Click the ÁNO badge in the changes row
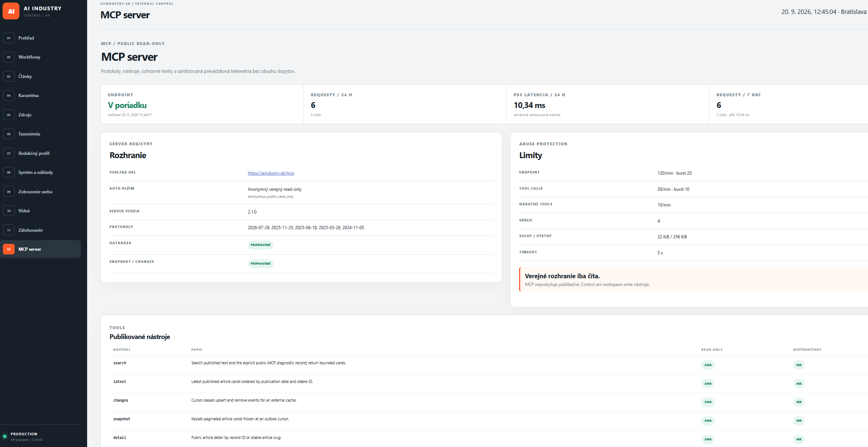This screenshot has width=868, height=447. point(708,402)
